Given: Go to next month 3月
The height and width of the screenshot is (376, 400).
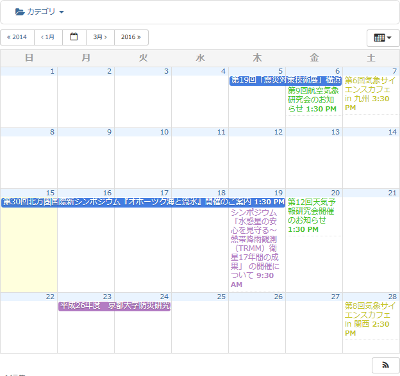Looking at the screenshot, I should click(100, 37).
